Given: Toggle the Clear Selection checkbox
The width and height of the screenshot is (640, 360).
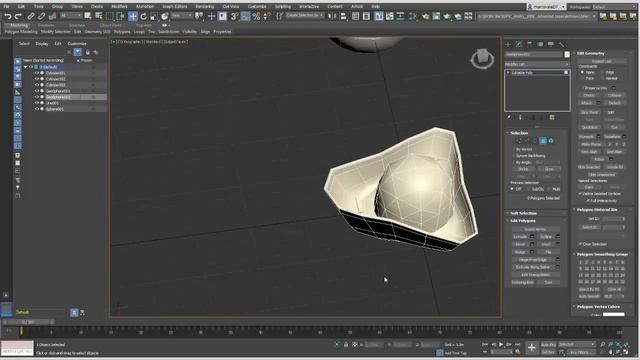Looking at the screenshot, I should click(x=580, y=244).
